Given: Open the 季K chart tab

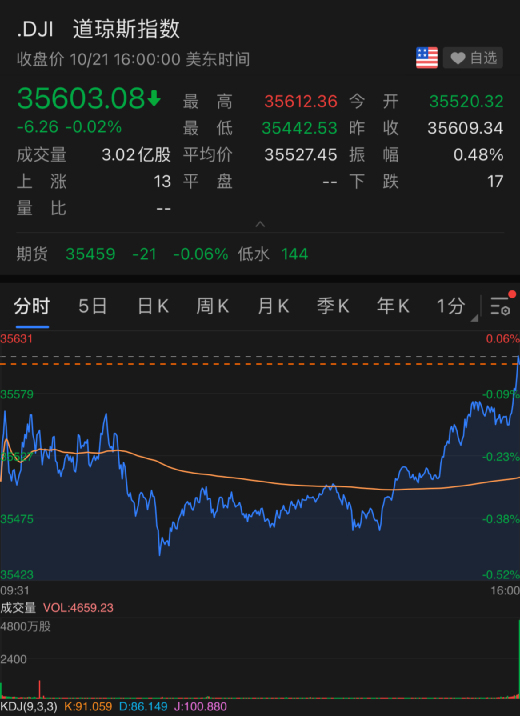Looking at the screenshot, I should point(333,306).
